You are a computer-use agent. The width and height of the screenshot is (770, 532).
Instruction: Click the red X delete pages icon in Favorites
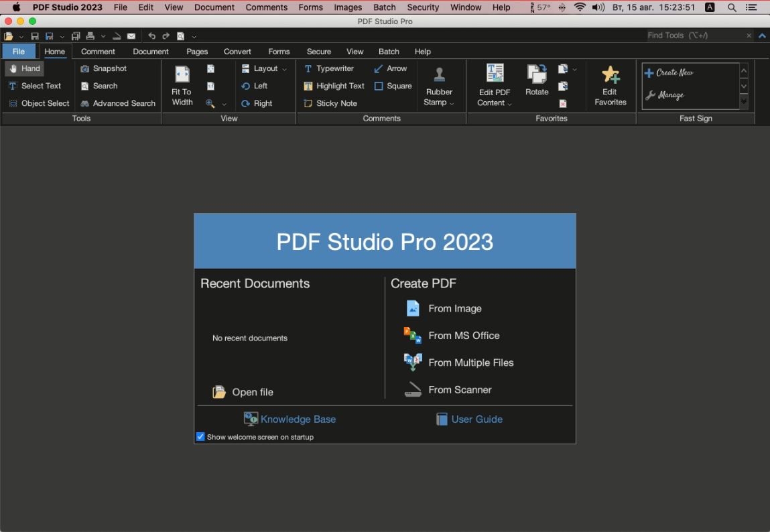(563, 104)
